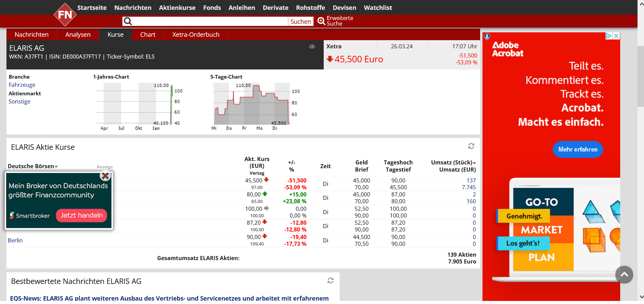The width and height of the screenshot is (644, 304).
Task: Click the Berlin exchange link
Action: tap(15, 240)
